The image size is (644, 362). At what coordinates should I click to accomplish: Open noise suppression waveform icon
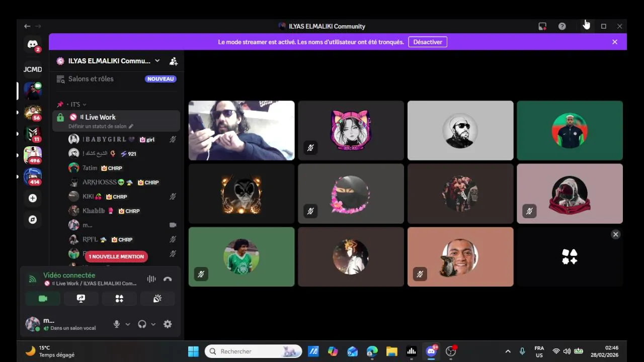[x=151, y=279]
